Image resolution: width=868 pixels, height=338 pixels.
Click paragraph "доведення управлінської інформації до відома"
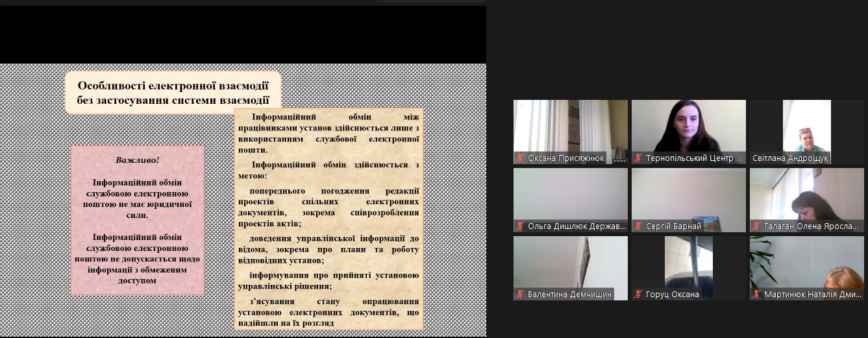coord(329,249)
